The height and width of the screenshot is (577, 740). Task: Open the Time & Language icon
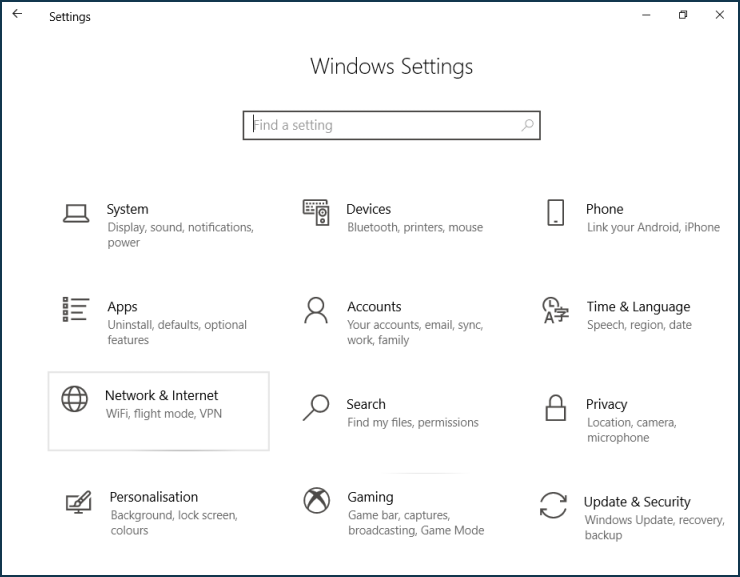[555, 310]
